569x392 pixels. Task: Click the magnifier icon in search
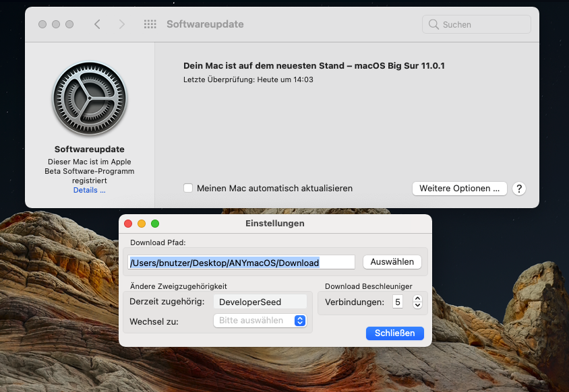pos(433,24)
